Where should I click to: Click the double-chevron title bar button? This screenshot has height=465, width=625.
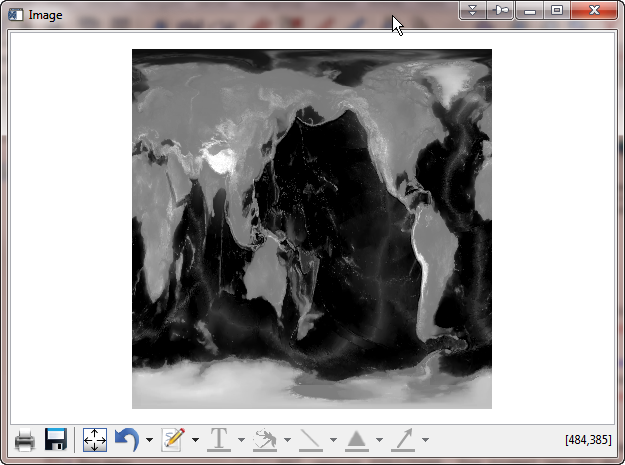[473, 10]
